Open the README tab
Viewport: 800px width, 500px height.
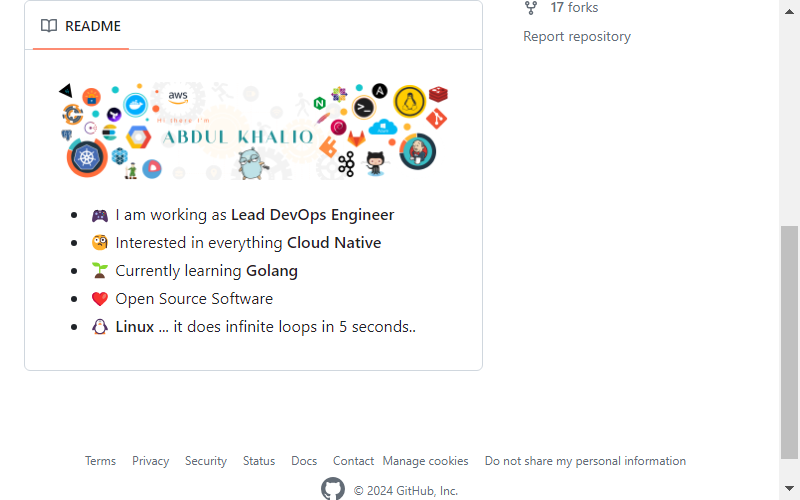(81, 26)
